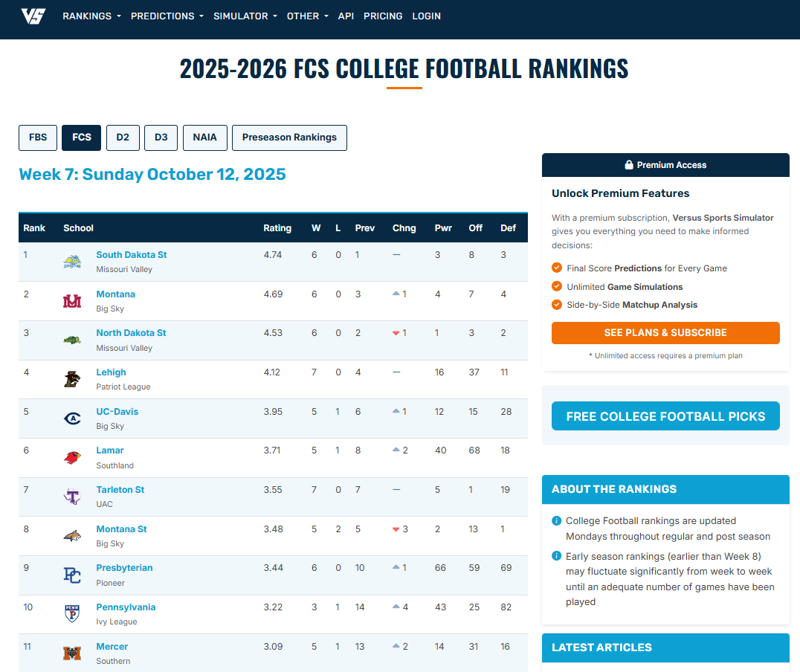
Task: Click the Montana team logo
Action: click(72, 301)
